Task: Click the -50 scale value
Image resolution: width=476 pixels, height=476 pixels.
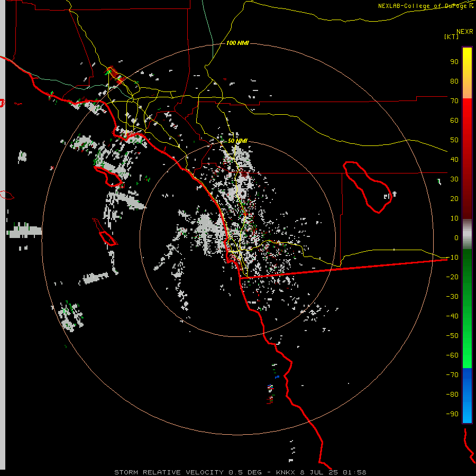Action: coord(452,336)
